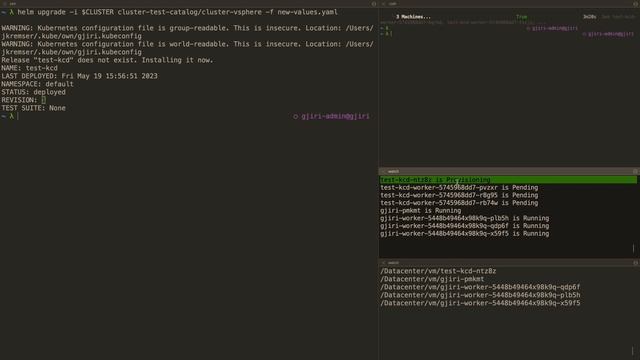Select the first watch pane title tab

click(x=393, y=171)
